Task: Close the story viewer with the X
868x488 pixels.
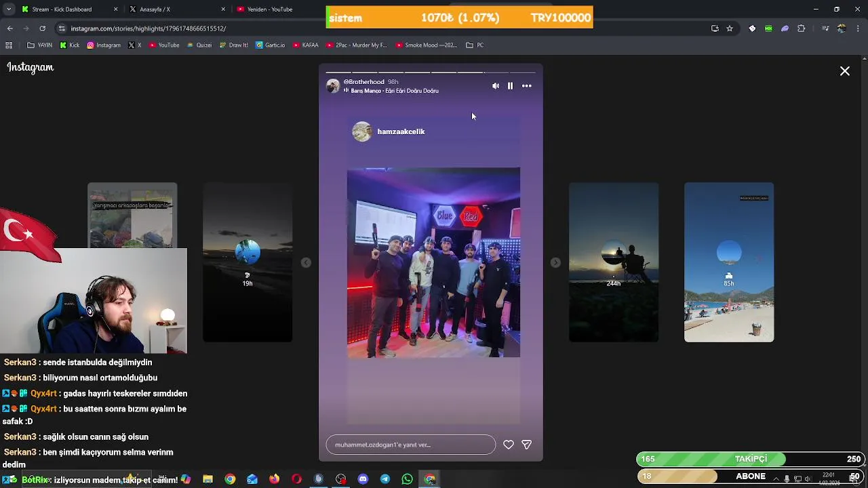Action: click(845, 71)
